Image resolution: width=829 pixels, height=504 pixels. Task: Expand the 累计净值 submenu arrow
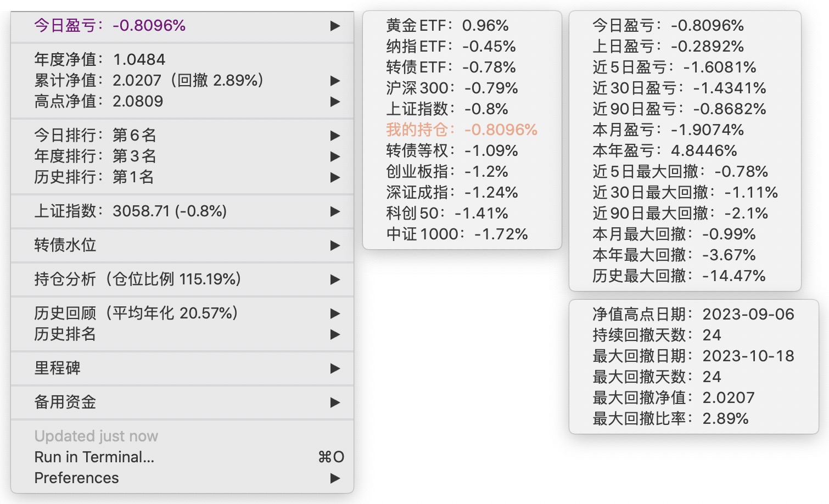click(x=335, y=81)
